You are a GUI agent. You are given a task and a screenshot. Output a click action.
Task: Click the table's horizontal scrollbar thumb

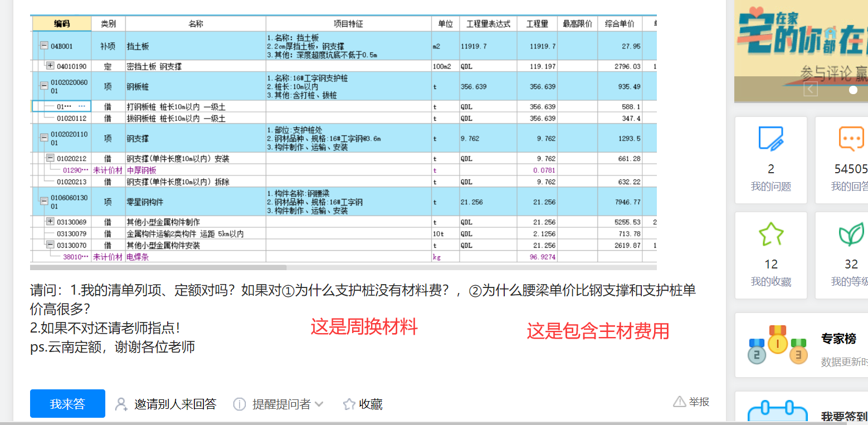pos(158,268)
